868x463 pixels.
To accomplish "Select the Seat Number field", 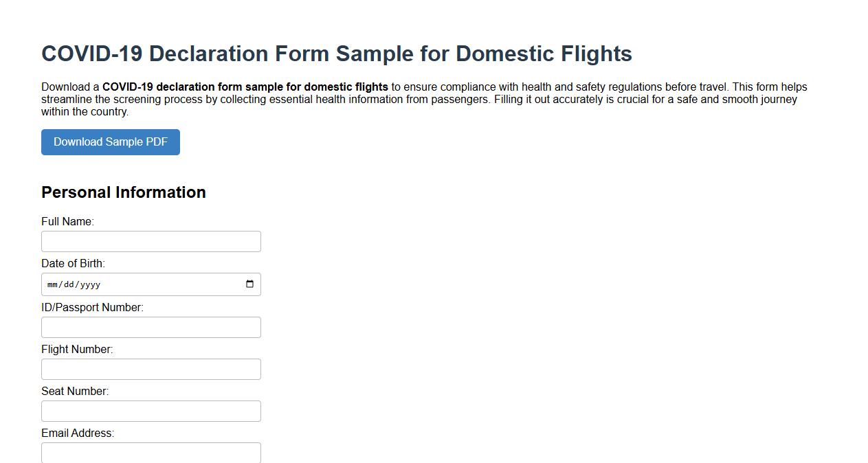I will tap(151, 411).
